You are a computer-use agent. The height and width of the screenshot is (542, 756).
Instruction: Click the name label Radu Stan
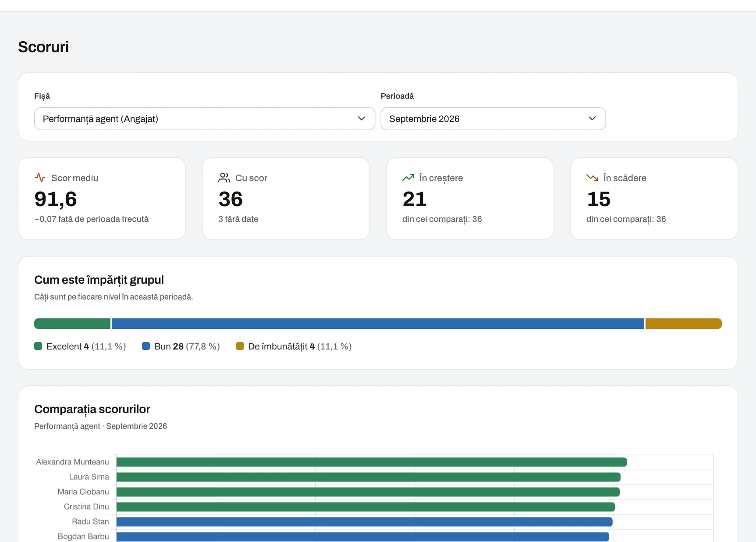pos(90,522)
